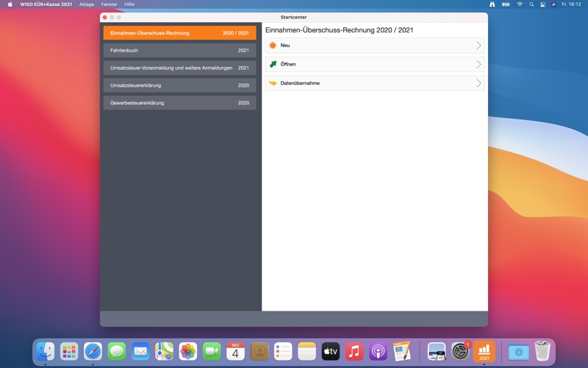
Task: Open the Öffnen row chevron
Action: pyautogui.click(x=478, y=64)
